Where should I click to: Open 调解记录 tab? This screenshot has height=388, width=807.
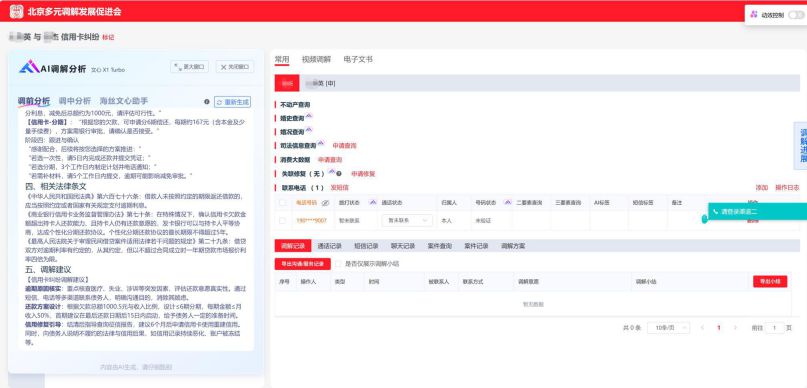(293, 246)
